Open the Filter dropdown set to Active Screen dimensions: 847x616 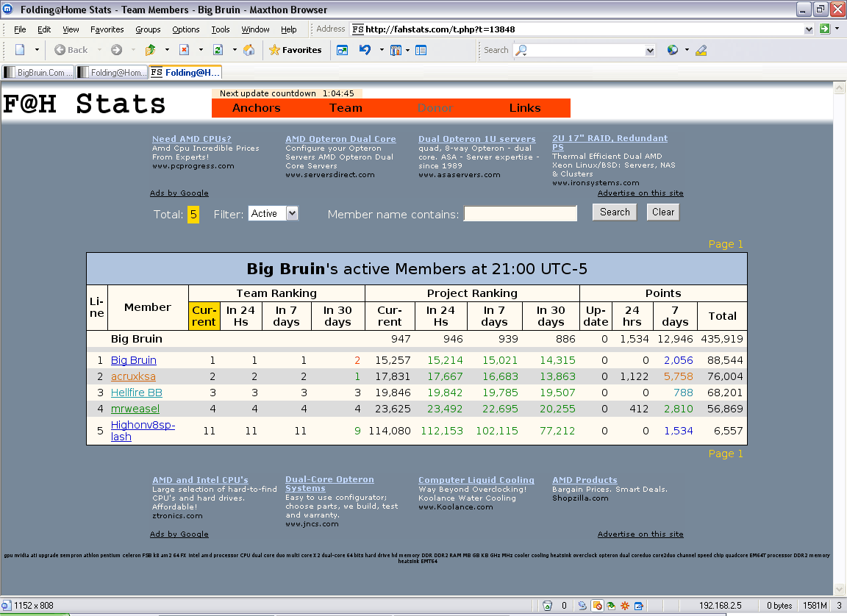coord(273,213)
